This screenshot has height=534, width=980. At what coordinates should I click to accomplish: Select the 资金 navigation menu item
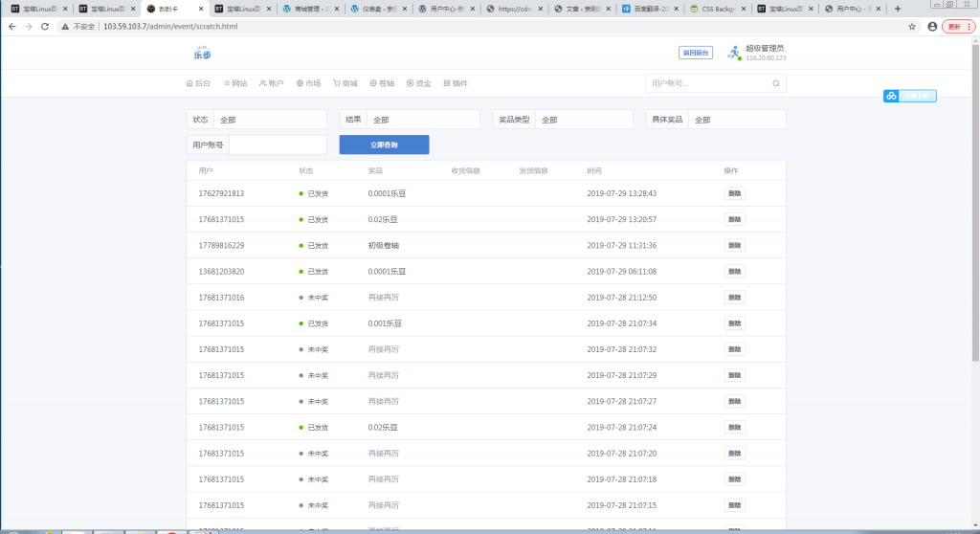coord(418,83)
